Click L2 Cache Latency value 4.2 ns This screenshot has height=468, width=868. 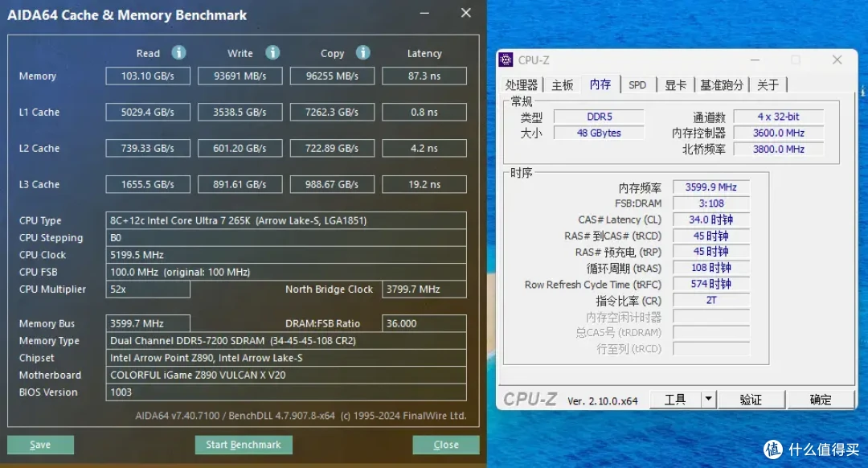(424, 149)
